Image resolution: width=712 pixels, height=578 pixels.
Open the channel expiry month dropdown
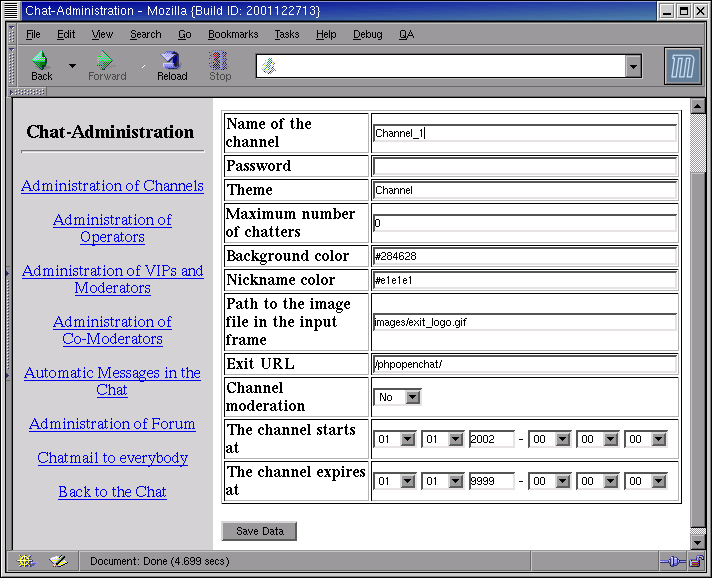(x=443, y=481)
